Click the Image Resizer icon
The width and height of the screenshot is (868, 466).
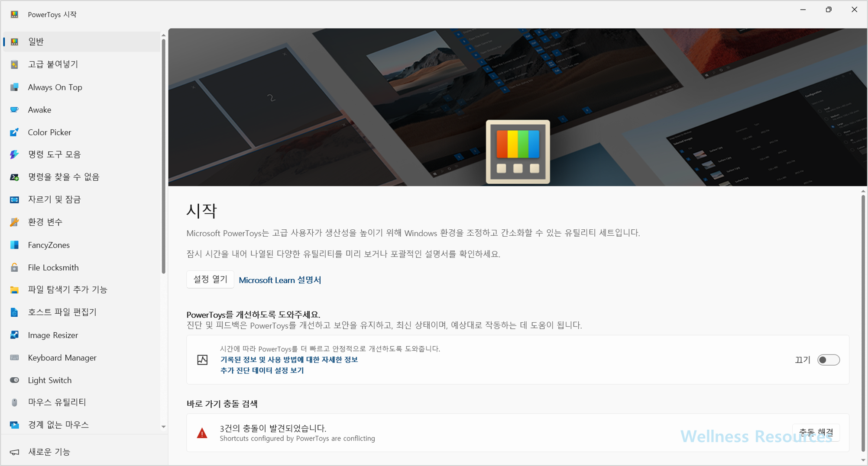pyautogui.click(x=14, y=335)
